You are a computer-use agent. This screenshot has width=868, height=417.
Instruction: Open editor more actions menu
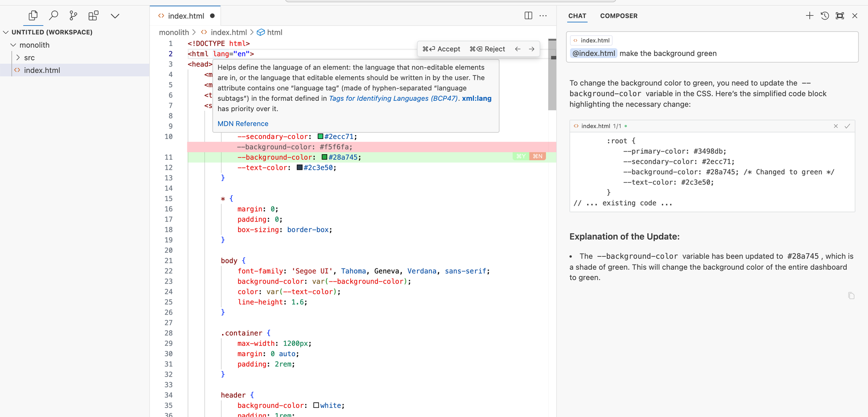click(x=543, y=15)
